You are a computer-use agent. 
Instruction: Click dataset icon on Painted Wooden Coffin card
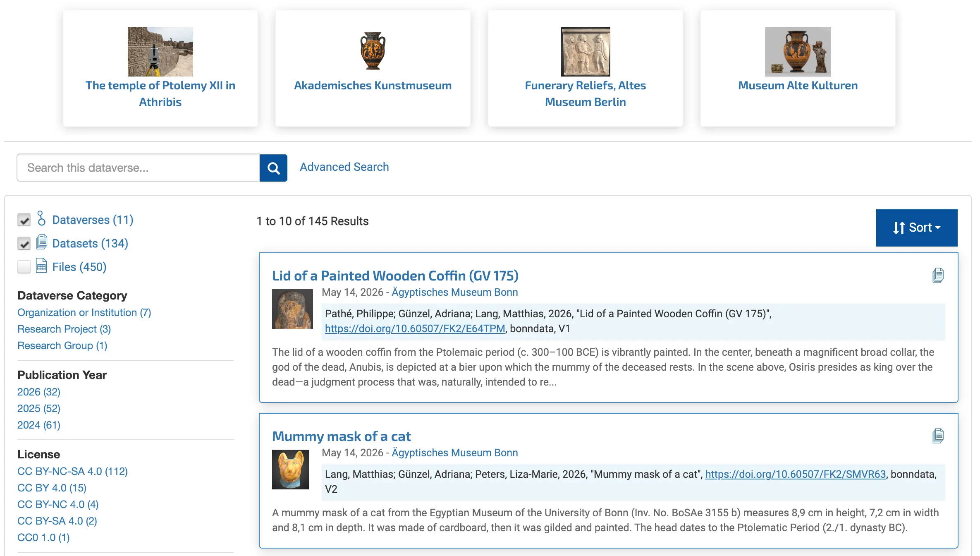coord(938,276)
